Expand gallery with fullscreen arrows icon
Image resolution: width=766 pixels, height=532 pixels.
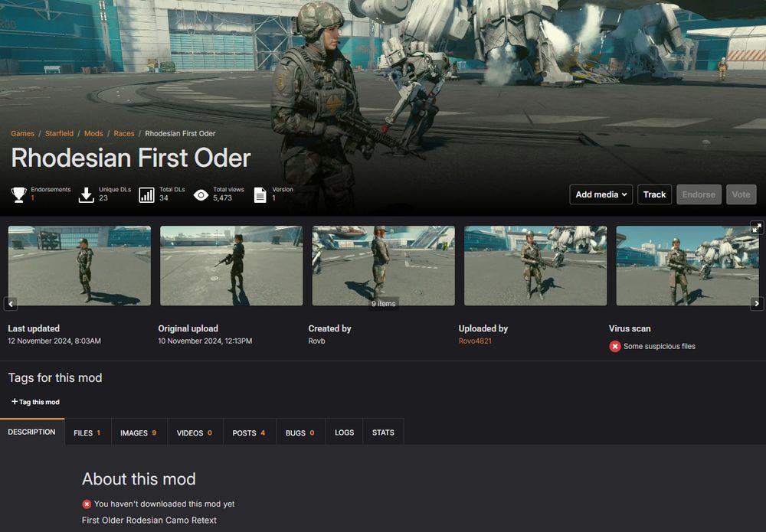pos(757,227)
